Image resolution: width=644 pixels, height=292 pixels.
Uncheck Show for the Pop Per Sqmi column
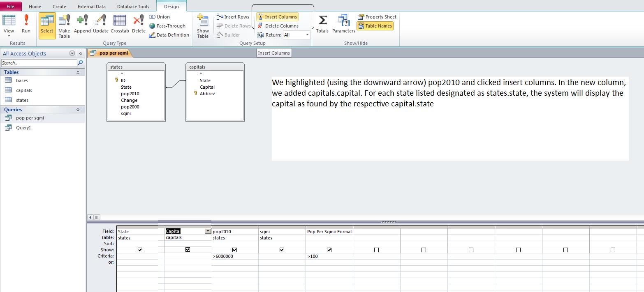tap(329, 250)
